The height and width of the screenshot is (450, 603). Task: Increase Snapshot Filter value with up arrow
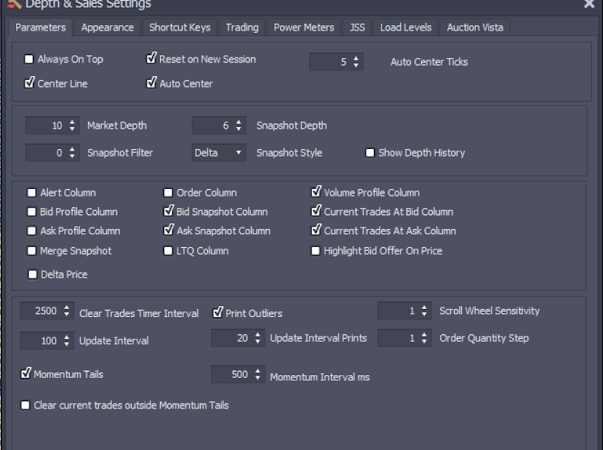tap(70, 149)
